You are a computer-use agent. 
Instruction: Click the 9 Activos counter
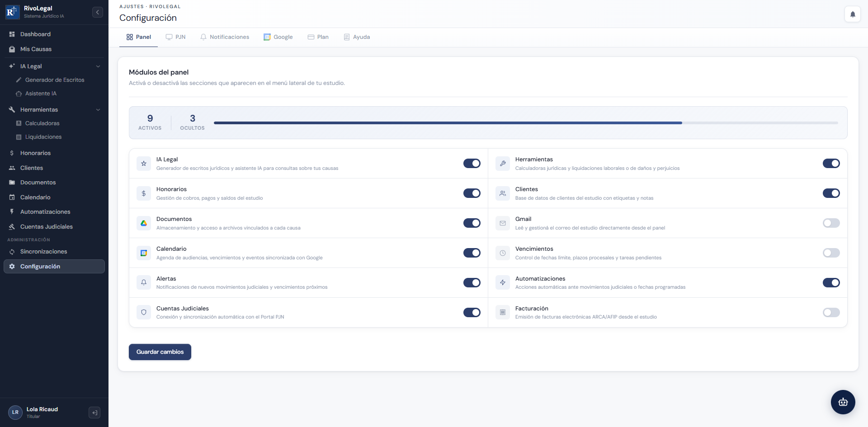coord(150,122)
